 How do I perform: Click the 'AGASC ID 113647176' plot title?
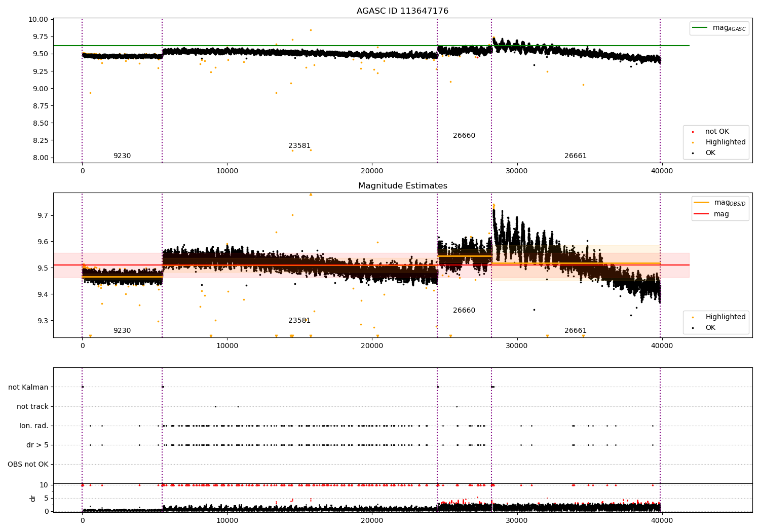click(x=402, y=11)
